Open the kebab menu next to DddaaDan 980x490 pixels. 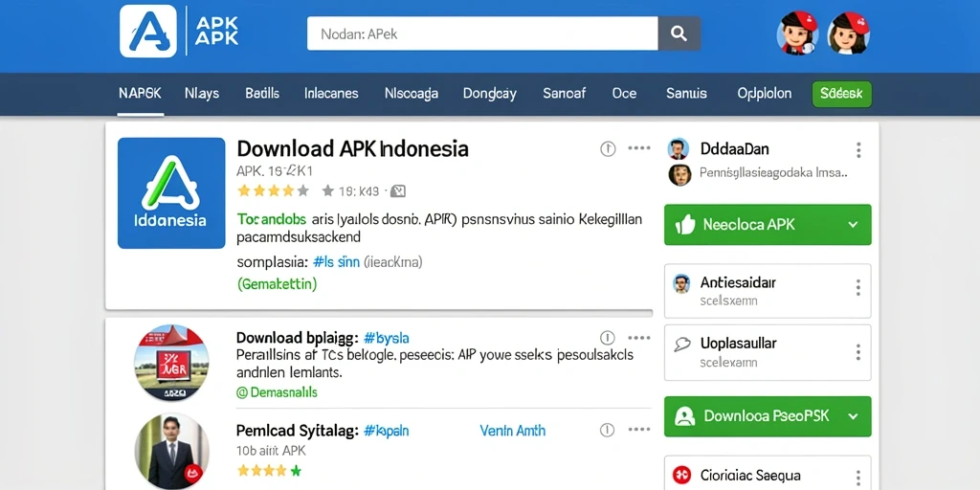click(x=858, y=150)
